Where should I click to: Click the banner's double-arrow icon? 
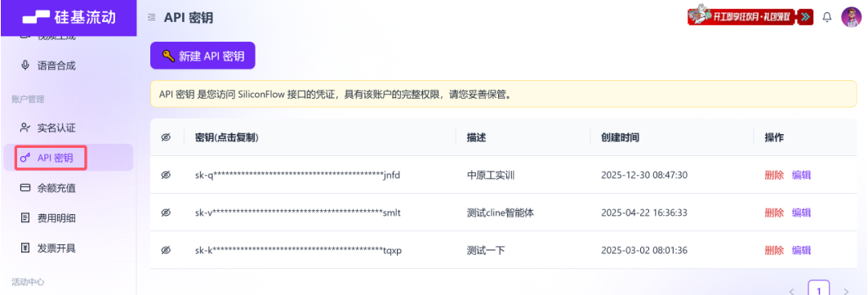[806, 16]
